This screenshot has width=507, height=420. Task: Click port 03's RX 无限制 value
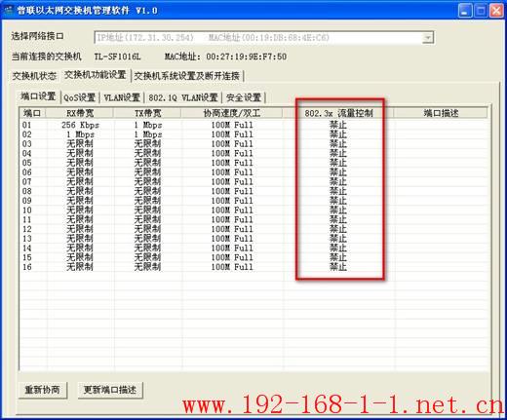pos(80,143)
